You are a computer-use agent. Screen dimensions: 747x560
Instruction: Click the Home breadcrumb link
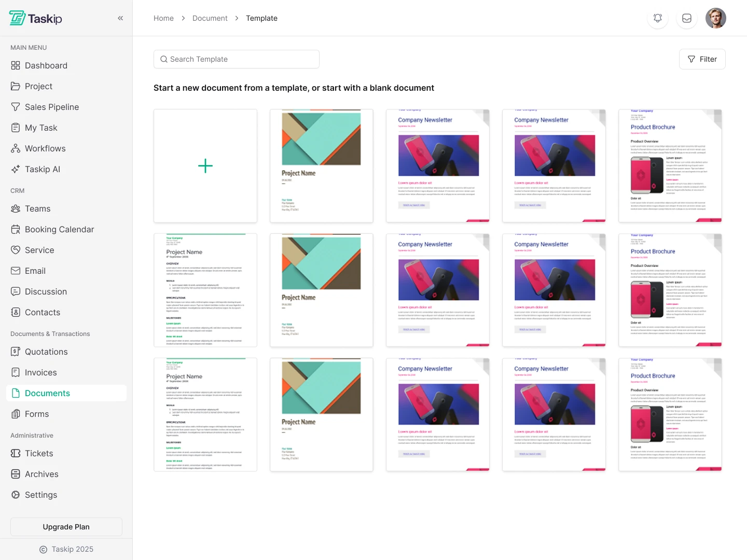click(163, 18)
